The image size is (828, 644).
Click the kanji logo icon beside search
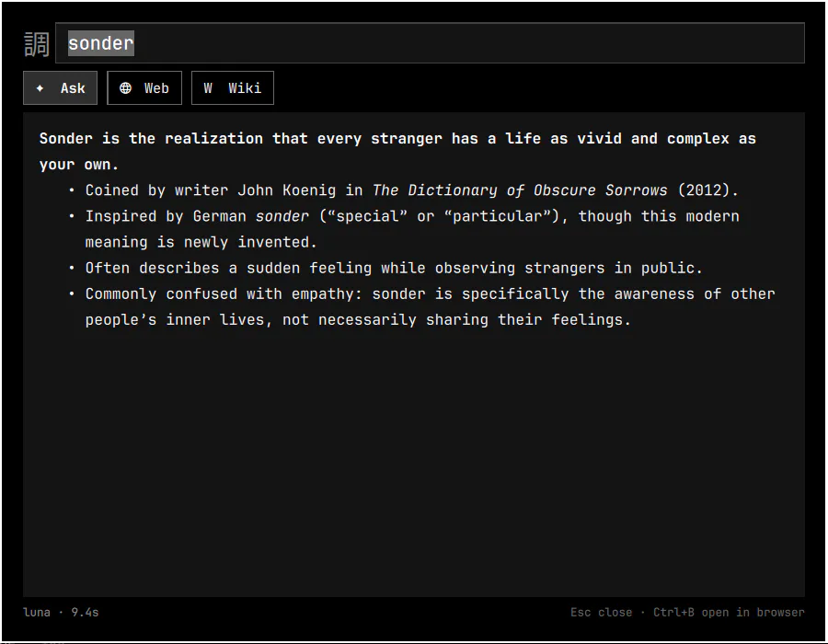(37, 44)
